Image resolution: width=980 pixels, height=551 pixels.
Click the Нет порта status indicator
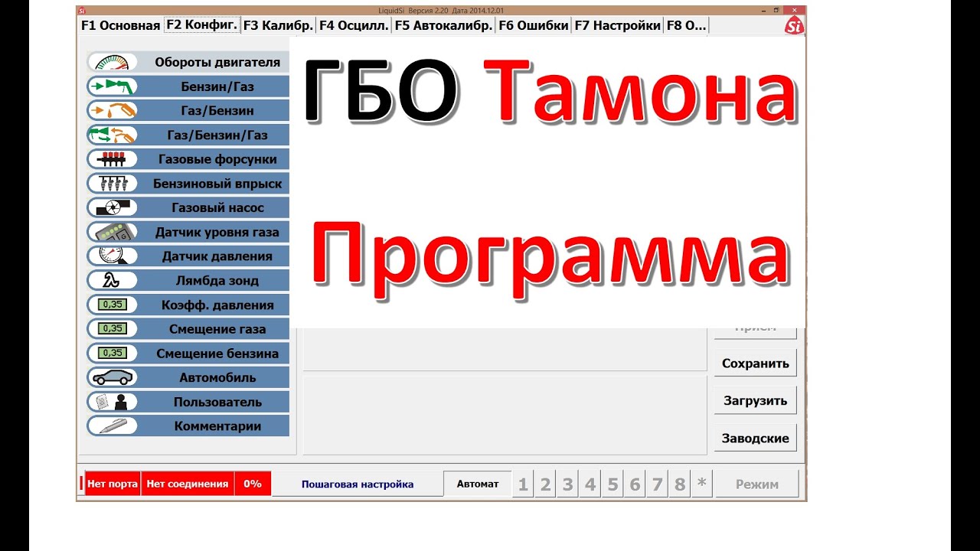pyautogui.click(x=113, y=484)
